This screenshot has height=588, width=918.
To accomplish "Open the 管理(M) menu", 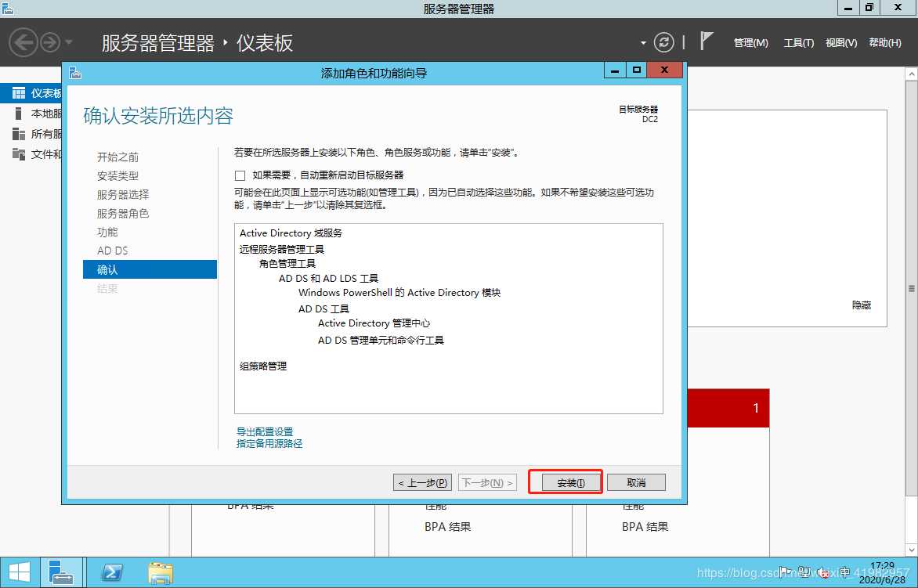I will [750, 43].
